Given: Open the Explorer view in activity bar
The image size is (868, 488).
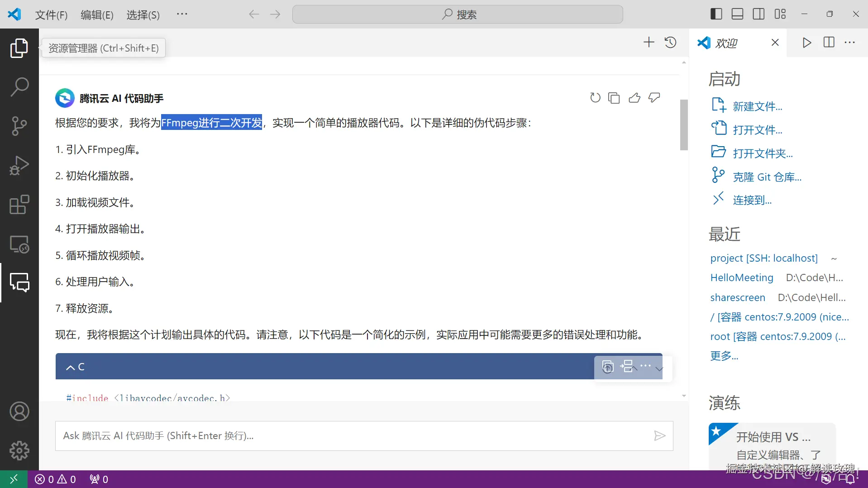Looking at the screenshot, I should [19, 48].
